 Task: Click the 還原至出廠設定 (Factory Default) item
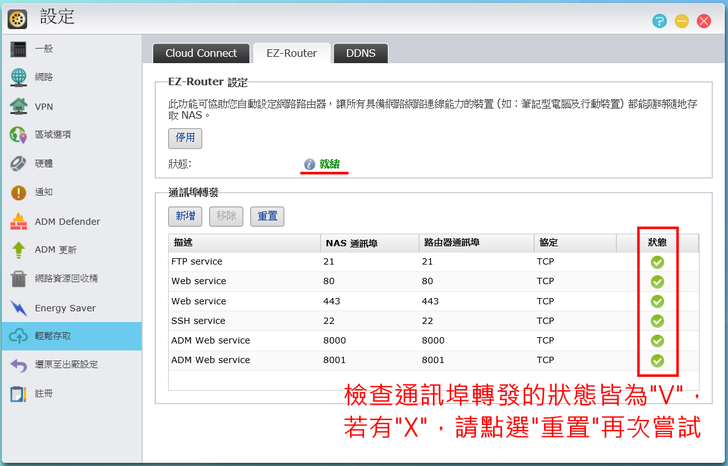[x=66, y=365]
